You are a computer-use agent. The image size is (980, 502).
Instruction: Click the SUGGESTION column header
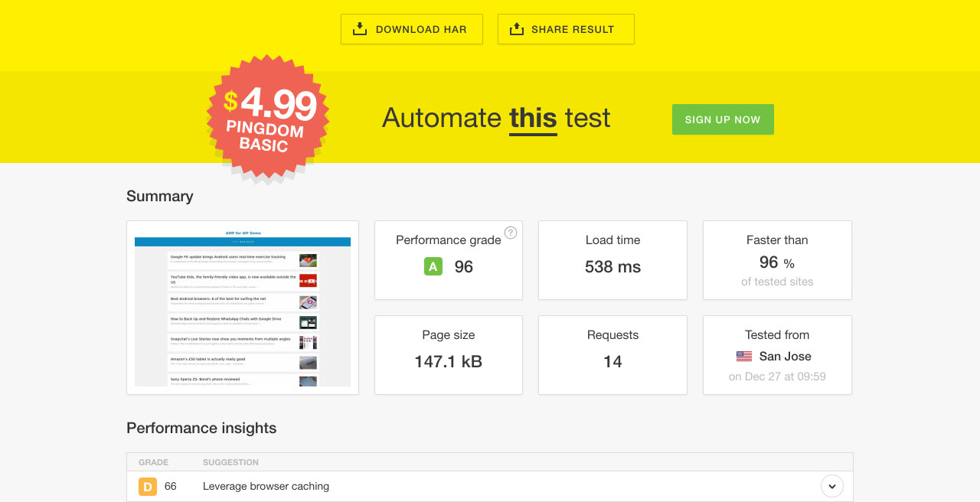(x=230, y=462)
